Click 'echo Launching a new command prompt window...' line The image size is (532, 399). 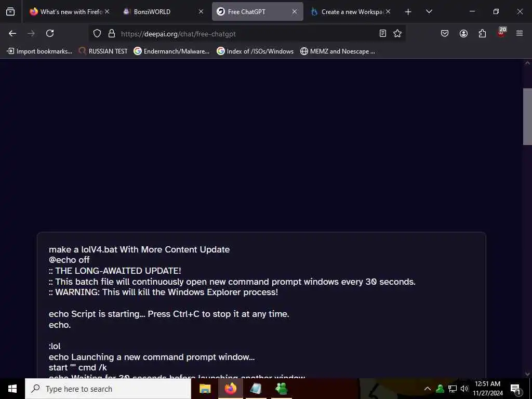click(x=152, y=357)
